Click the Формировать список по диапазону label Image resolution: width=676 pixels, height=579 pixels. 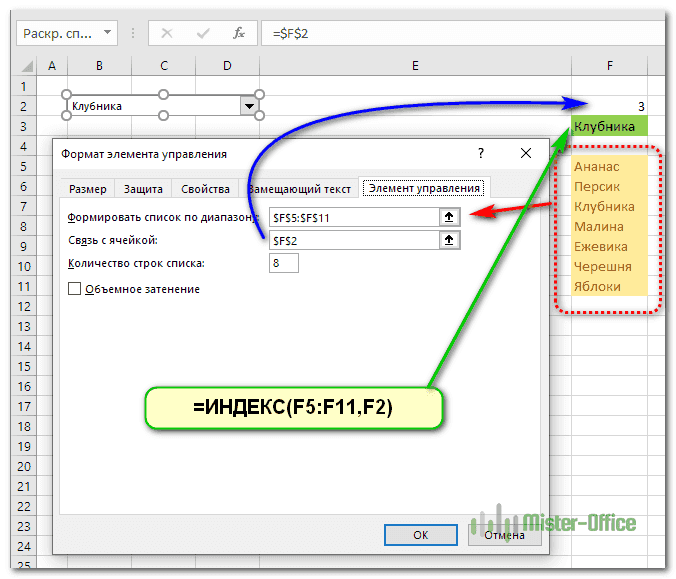click(163, 217)
